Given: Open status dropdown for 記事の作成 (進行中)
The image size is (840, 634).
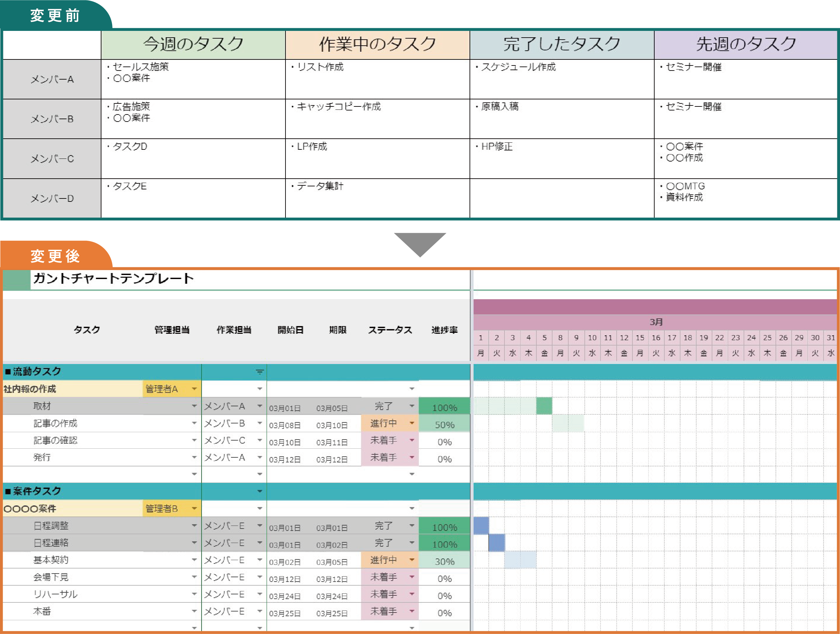Looking at the screenshot, I should 412,423.
